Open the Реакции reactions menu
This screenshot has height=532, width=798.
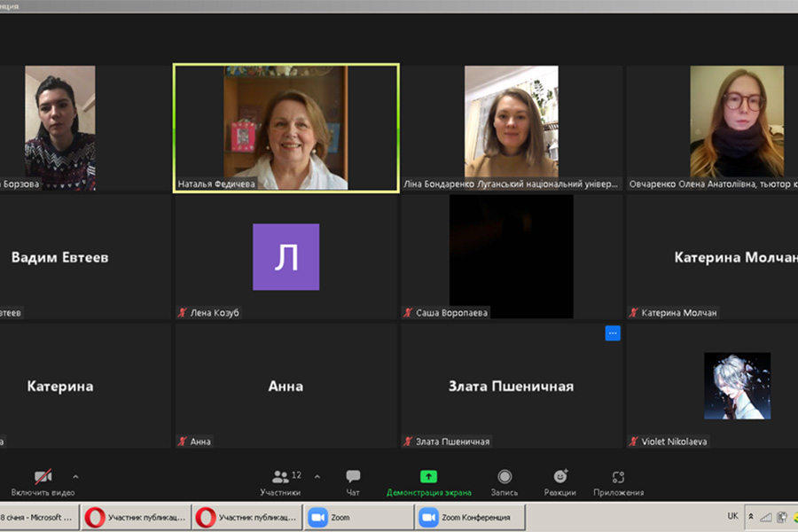pos(559,481)
